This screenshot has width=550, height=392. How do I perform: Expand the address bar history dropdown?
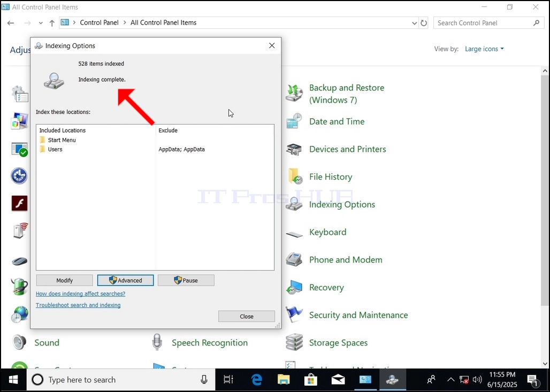(x=414, y=23)
